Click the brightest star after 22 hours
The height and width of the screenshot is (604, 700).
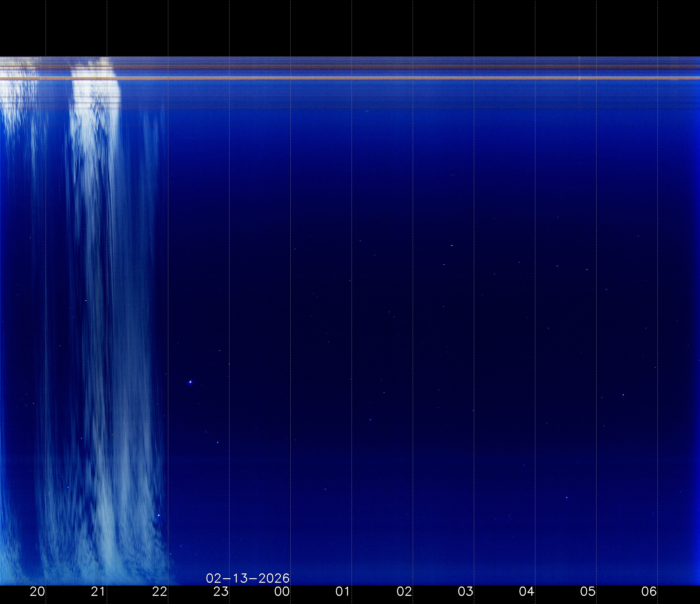click(x=190, y=382)
